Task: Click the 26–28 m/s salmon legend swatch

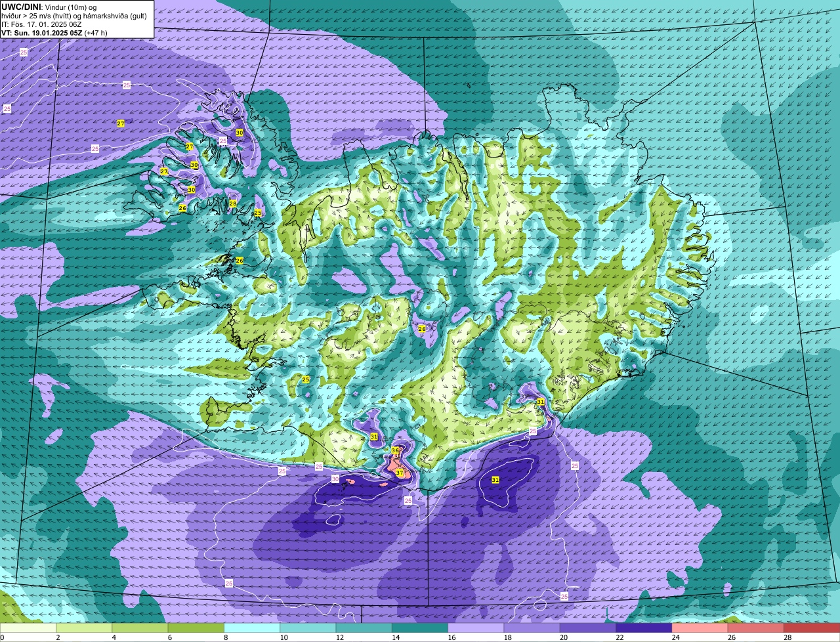Action: point(756,628)
